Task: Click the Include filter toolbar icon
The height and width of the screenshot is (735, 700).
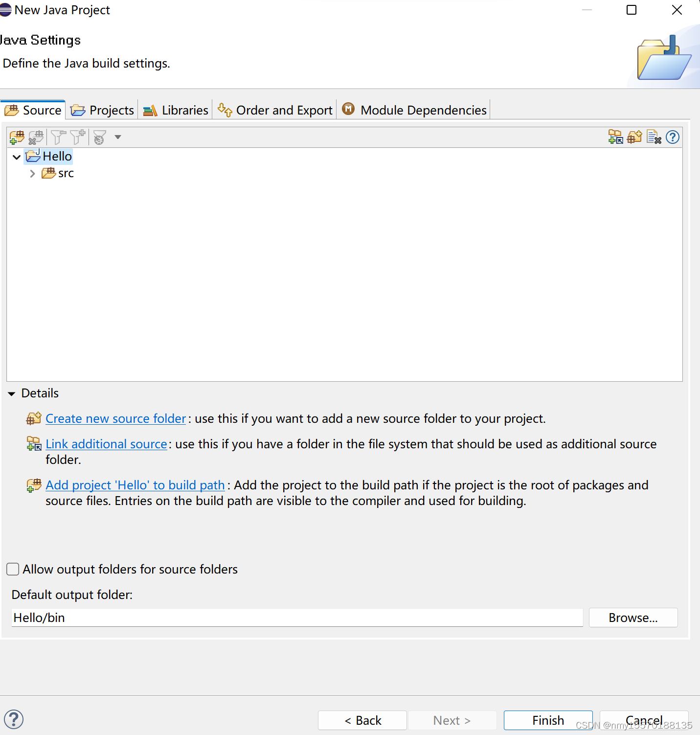Action: coord(77,138)
